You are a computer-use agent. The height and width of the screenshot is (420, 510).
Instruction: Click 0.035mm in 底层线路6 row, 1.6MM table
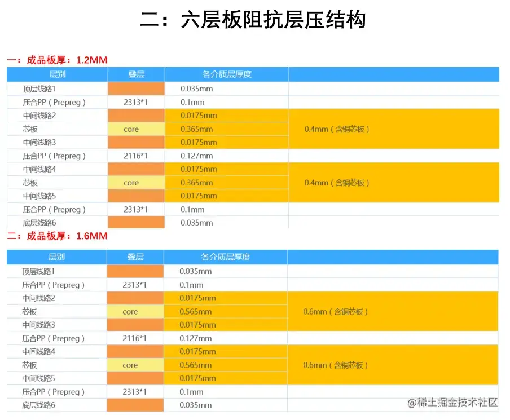(195, 405)
